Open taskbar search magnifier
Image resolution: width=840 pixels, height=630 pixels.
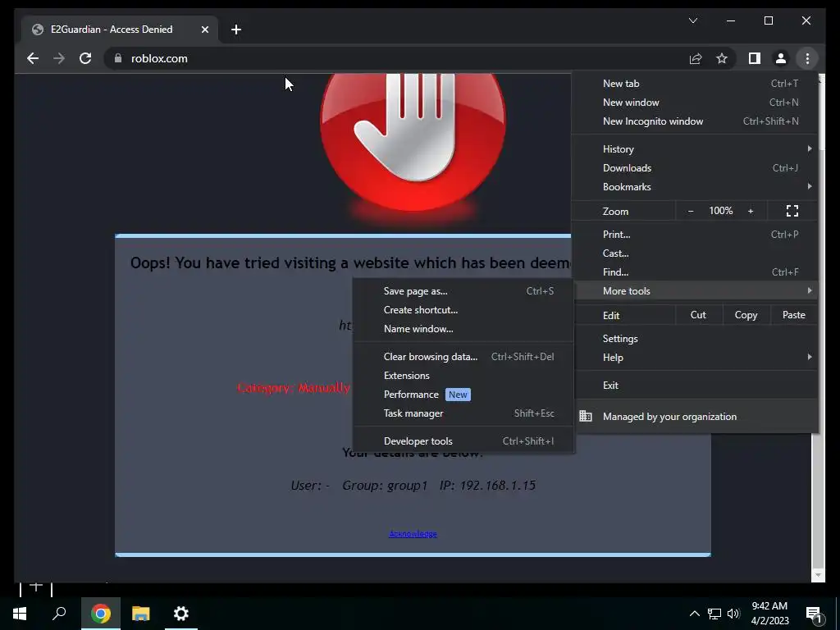click(x=59, y=614)
